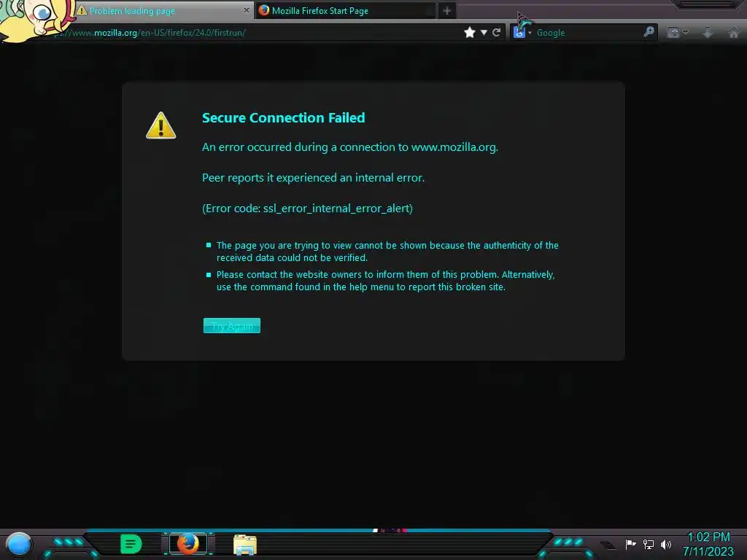Open the Downloads arrow icon
This screenshot has width=747, height=560.
708,32
